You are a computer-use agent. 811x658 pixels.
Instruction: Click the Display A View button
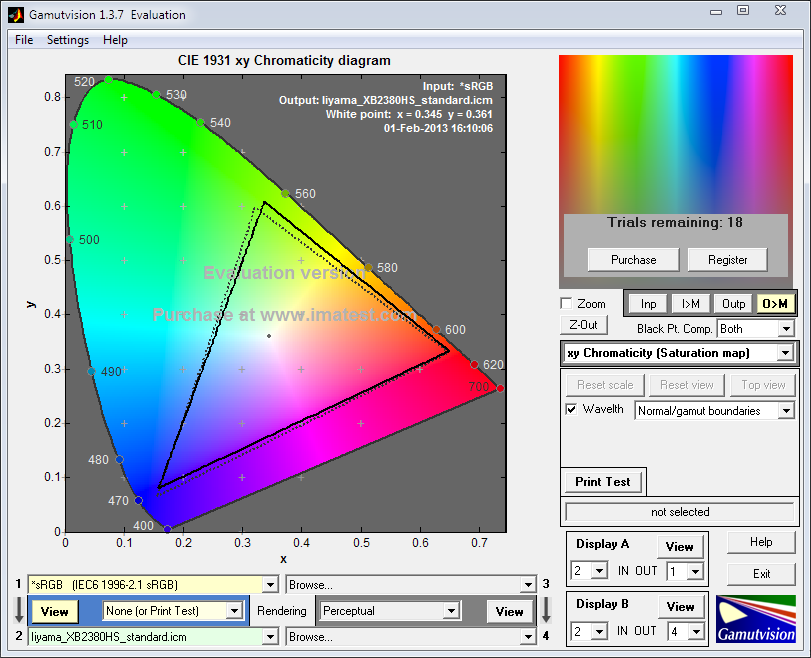(679, 547)
